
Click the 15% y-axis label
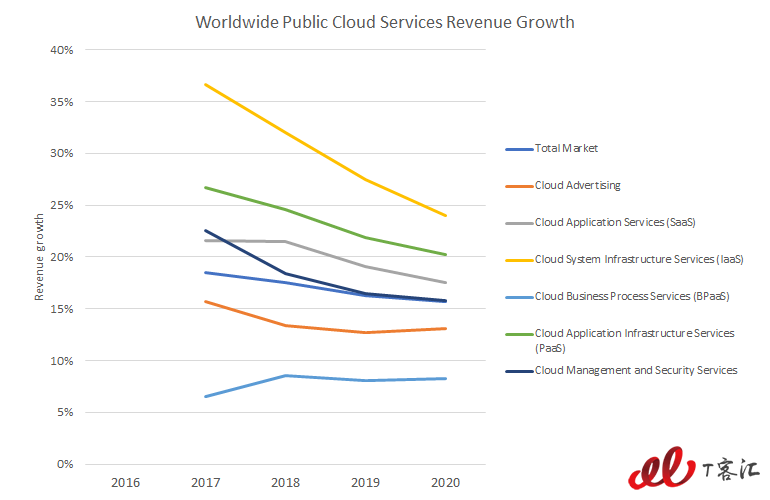[61, 309]
